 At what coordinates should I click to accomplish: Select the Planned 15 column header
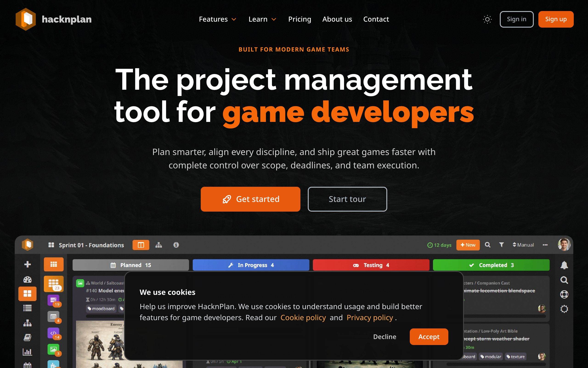131,265
